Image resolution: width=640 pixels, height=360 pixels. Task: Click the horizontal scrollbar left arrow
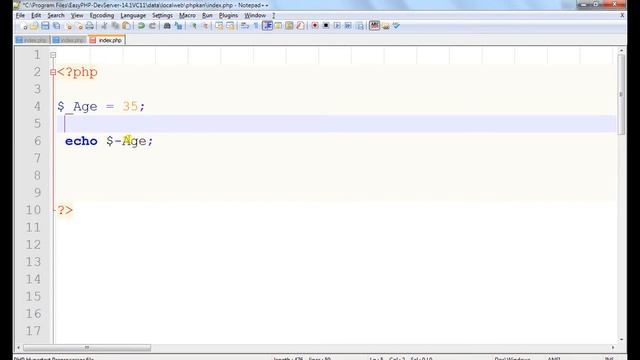[x=18, y=348]
